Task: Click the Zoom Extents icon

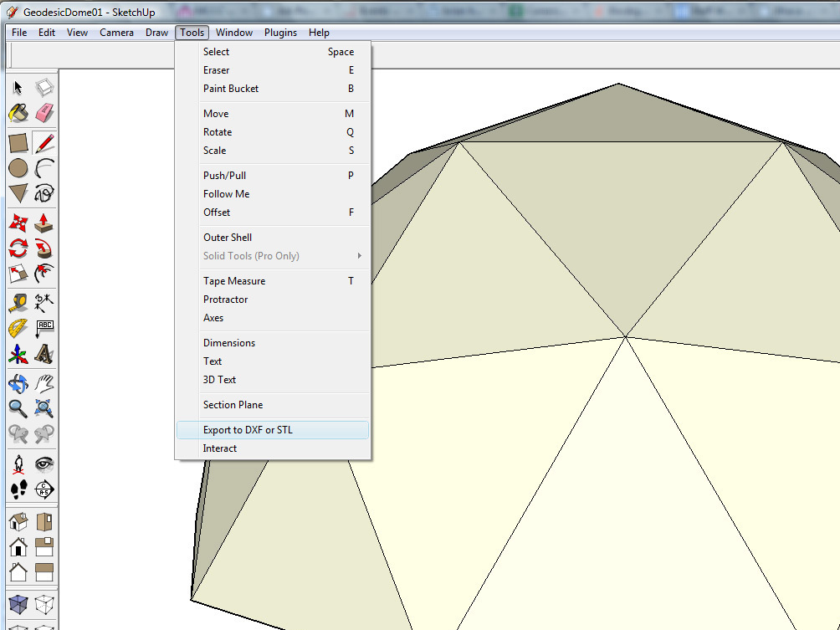Action: pyautogui.click(x=44, y=408)
